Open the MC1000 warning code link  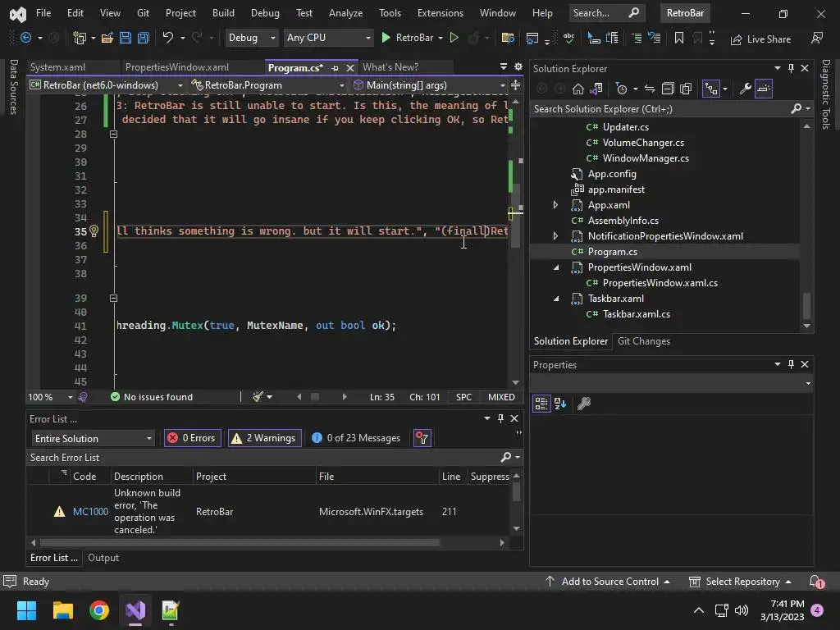click(90, 512)
